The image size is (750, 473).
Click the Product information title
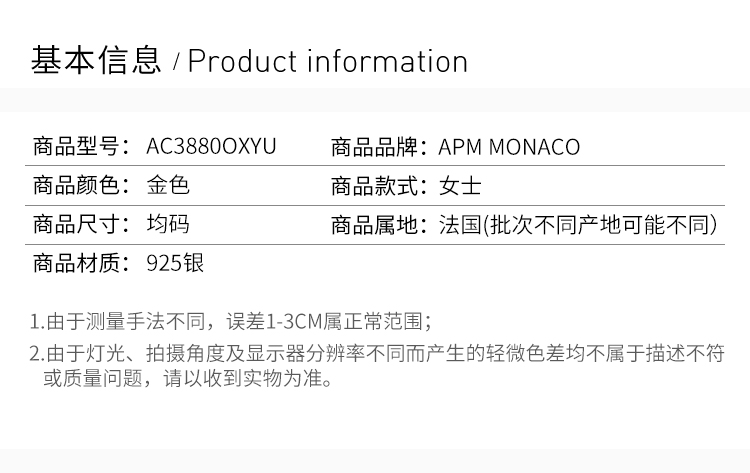(x=328, y=61)
